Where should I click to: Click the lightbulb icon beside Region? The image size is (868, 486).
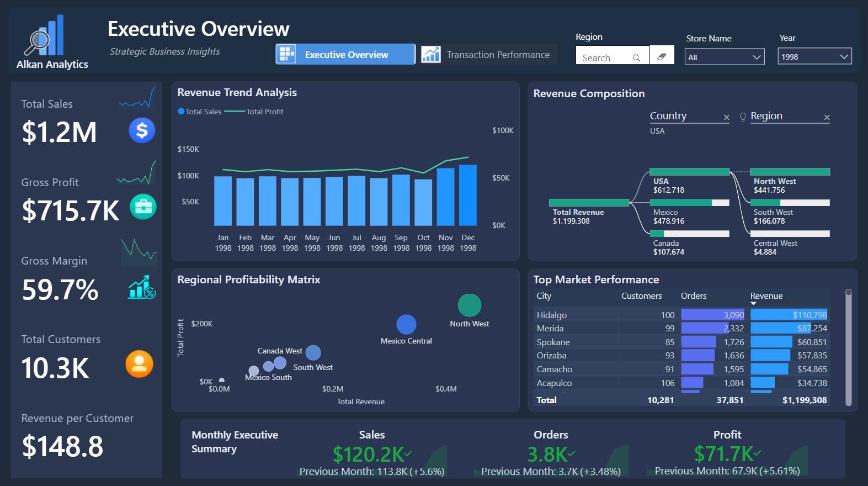coord(743,117)
